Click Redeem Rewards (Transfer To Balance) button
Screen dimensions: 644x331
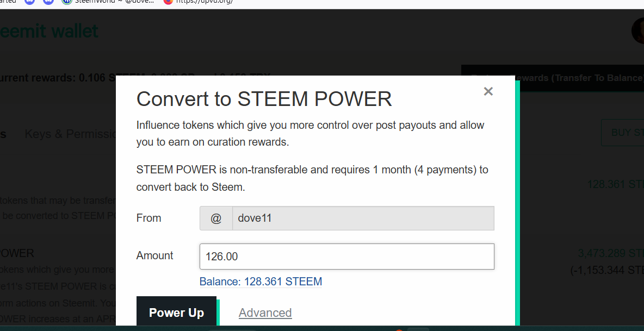pyautogui.click(x=553, y=78)
